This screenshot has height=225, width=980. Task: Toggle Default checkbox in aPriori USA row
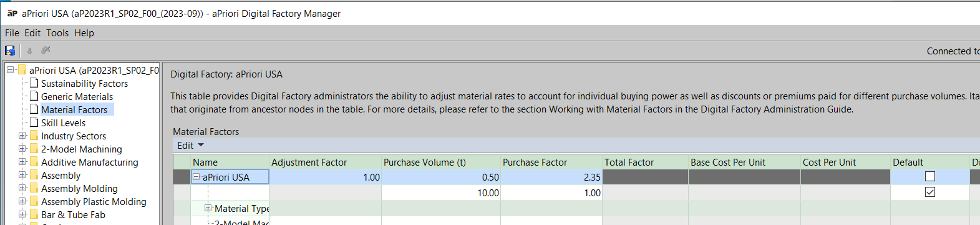(929, 176)
